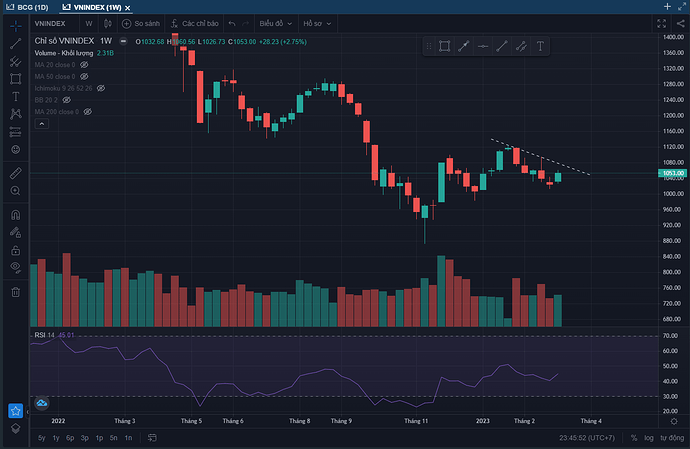
Task: Open the Các chỉ báo indicators button
Action: pyautogui.click(x=194, y=22)
